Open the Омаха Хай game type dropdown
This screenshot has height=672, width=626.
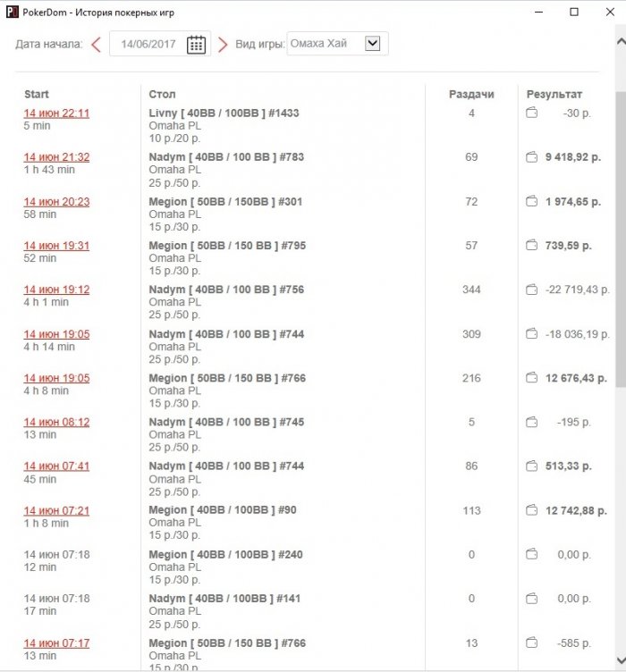(x=337, y=43)
